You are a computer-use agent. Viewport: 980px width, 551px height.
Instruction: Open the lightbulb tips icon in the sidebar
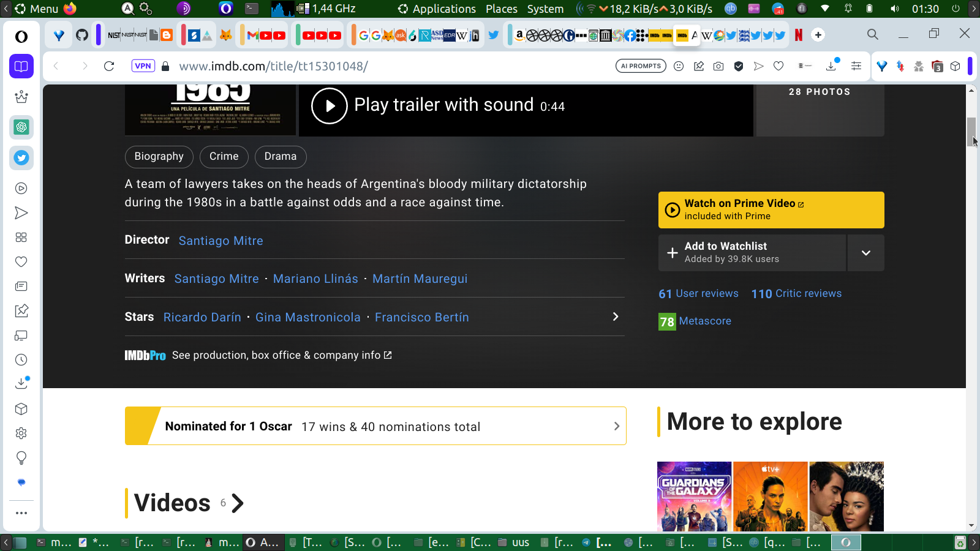[21, 458]
